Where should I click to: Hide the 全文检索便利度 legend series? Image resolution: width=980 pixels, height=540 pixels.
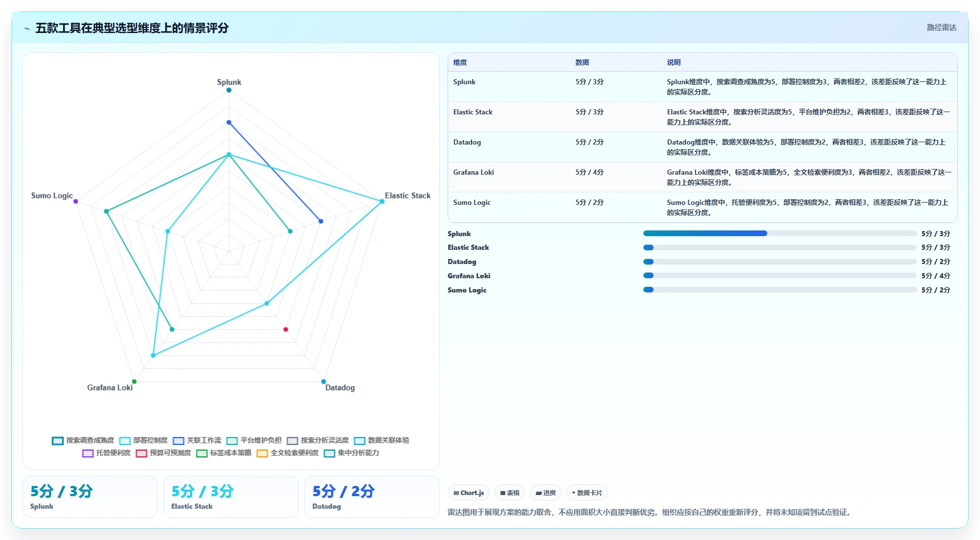tap(288, 453)
